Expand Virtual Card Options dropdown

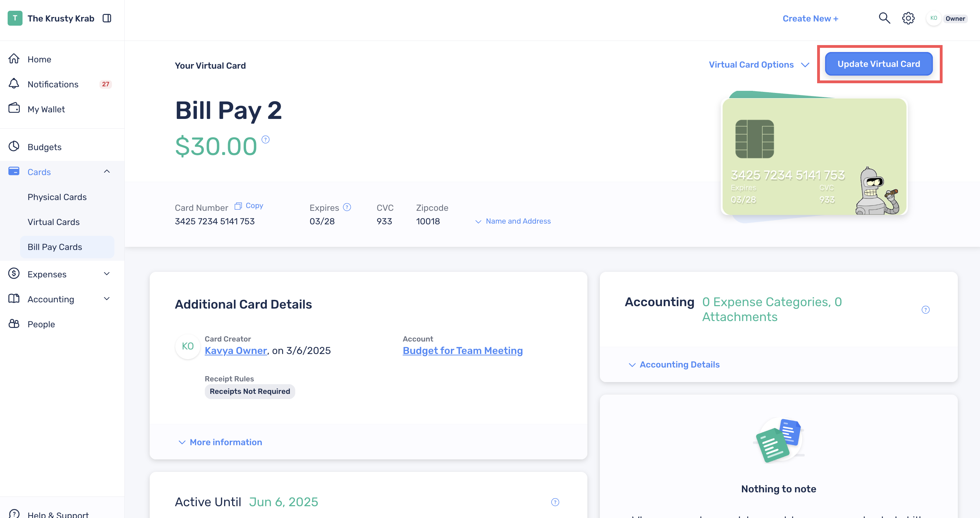[x=759, y=65]
